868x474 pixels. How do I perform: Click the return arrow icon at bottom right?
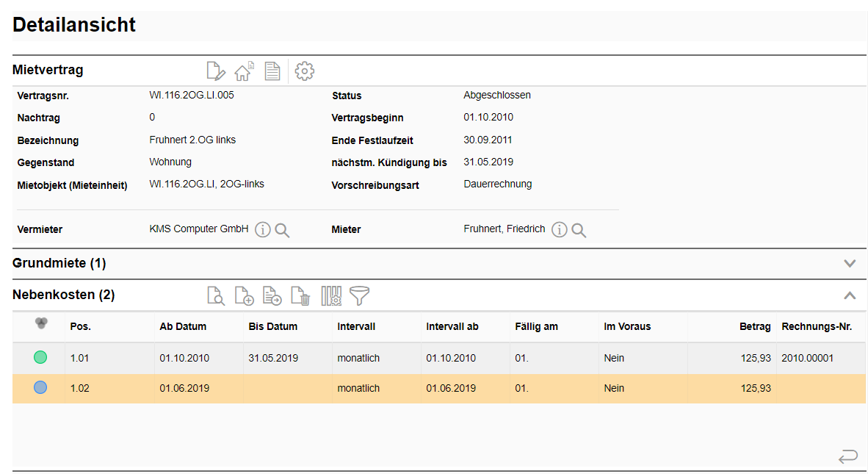[847, 457]
